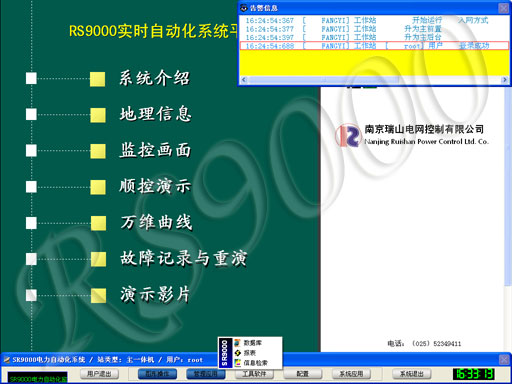Select the red-outlined root login alarm row
This screenshot has width=512, height=384.
pos(374,46)
